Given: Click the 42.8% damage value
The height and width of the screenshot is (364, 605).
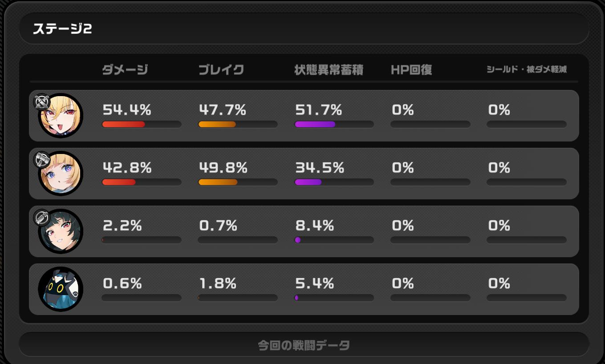Looking at the screenshot, I should click(127, 168).
